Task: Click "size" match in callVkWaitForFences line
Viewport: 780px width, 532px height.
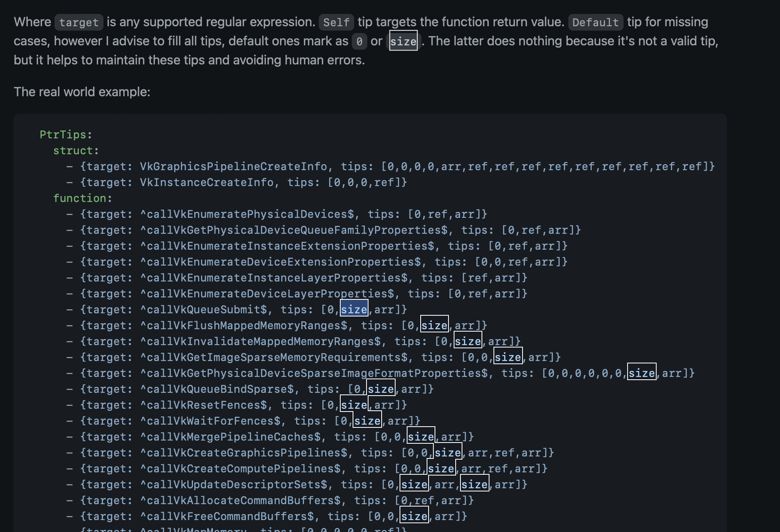Action: [367, 421]
